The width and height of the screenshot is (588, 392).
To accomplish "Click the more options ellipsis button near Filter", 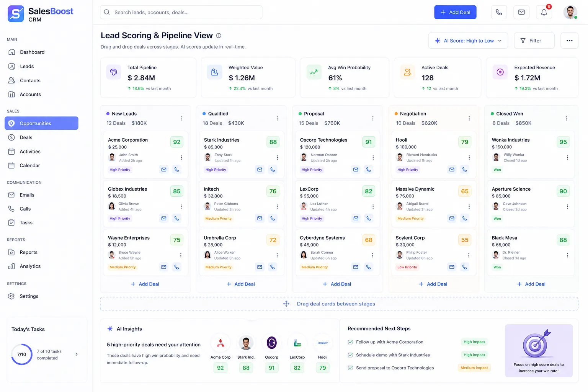I will (x=570, y=41).
